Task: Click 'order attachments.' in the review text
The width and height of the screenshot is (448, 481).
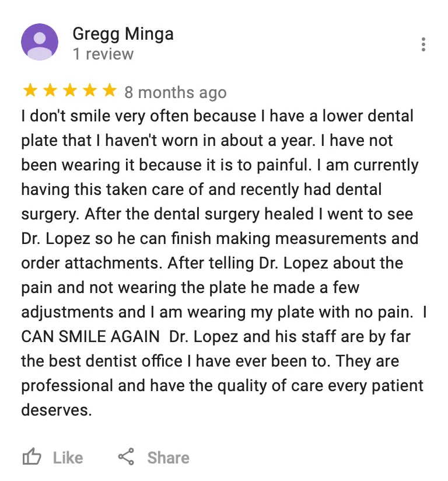Action: point(92,263)
